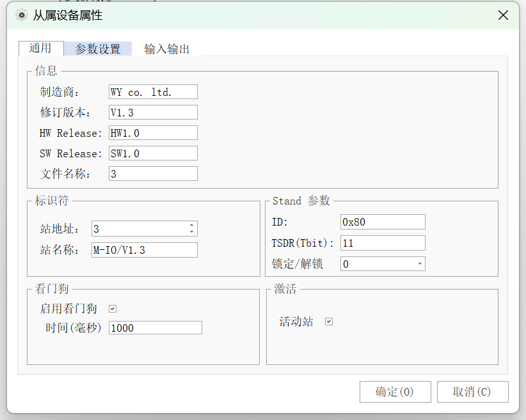The height and width of the screenshot is (420, 526).
Task: Click the 取消(C) button
Action: click(473, 392)
